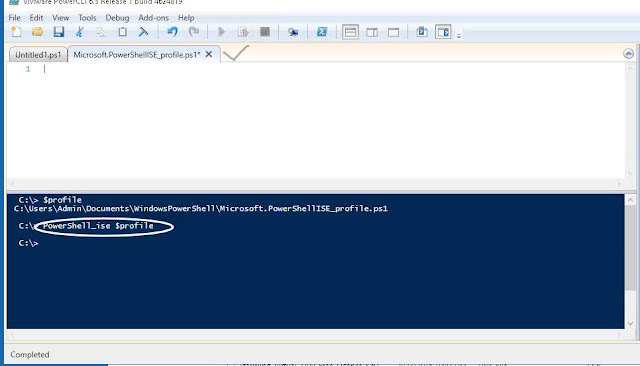Click the empty 'C:\>' console prompt

click(28, 243)
